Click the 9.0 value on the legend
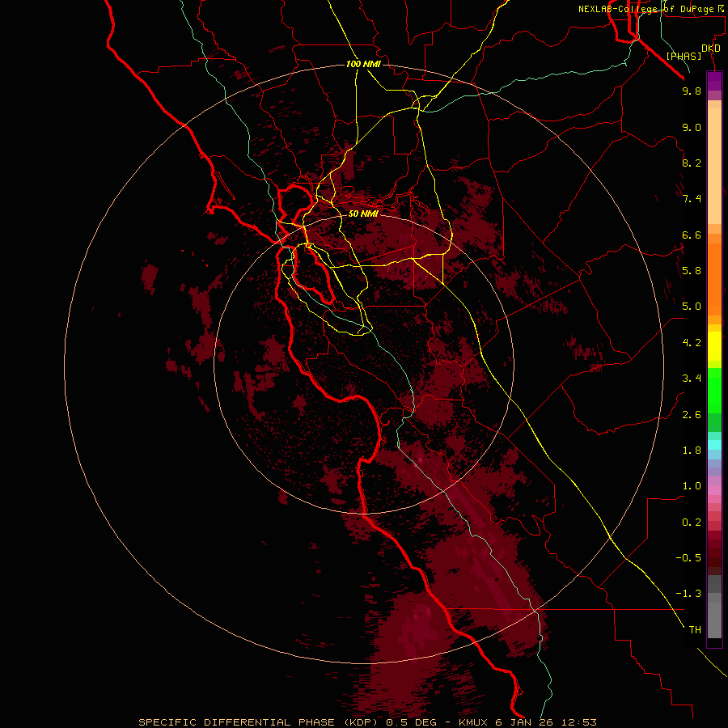 click(x=692, y=127)
